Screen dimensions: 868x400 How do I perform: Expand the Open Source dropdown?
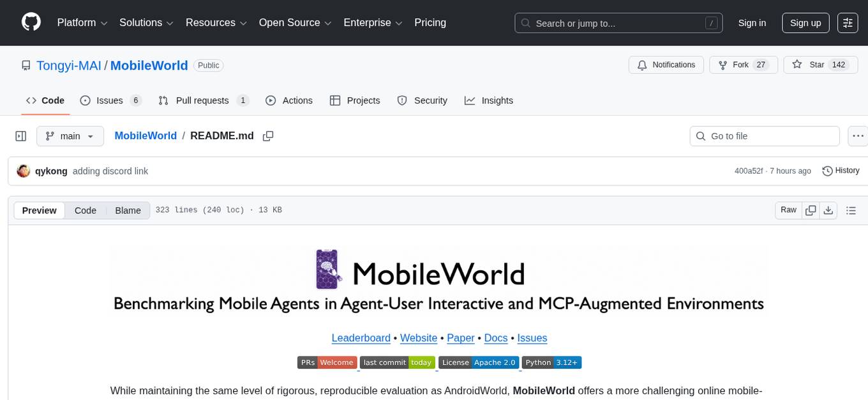[294, 22]
